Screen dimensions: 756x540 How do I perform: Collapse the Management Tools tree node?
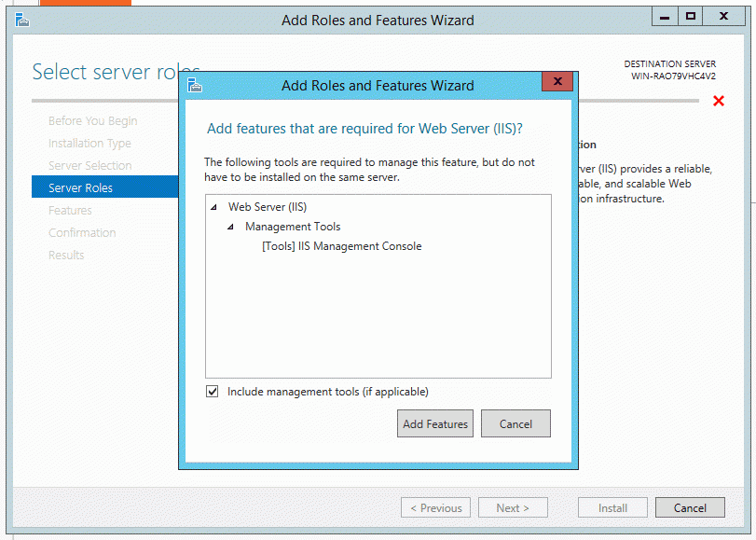(230, 227)
